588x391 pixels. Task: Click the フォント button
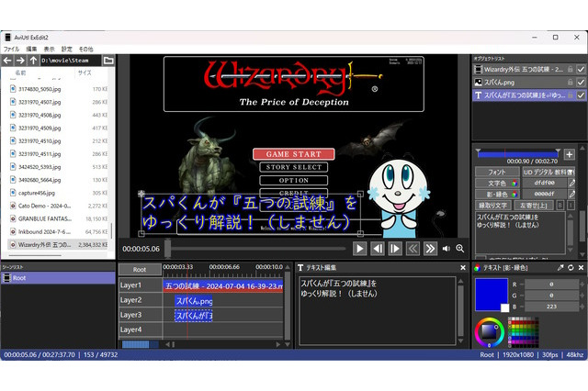496,172
